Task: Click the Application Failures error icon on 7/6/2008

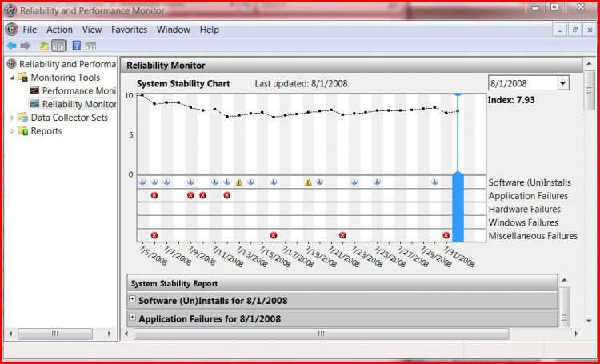Action: [x=154, y=195]
